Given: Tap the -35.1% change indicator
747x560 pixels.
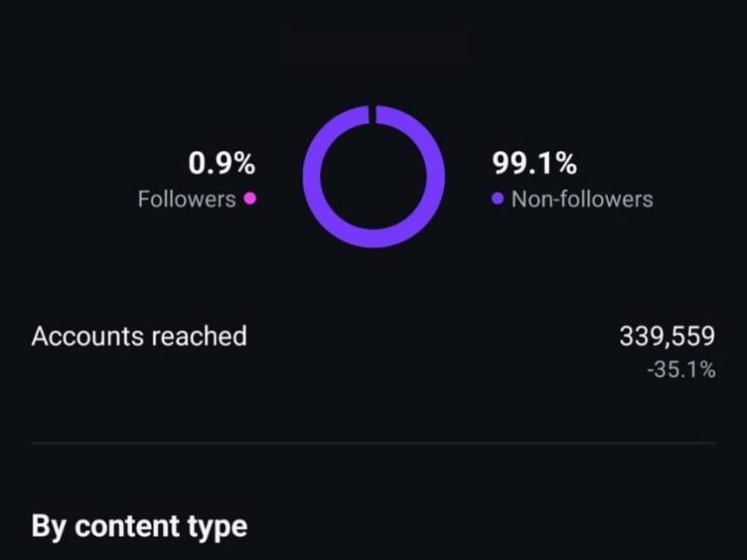Looking at the screenshot, I should [x=681, y=371].
